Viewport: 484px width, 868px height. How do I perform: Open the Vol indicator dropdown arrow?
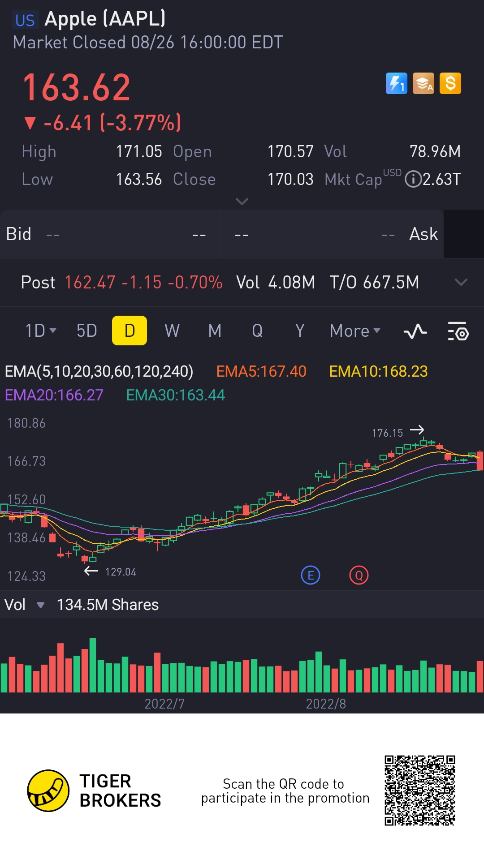pos(40,605)
